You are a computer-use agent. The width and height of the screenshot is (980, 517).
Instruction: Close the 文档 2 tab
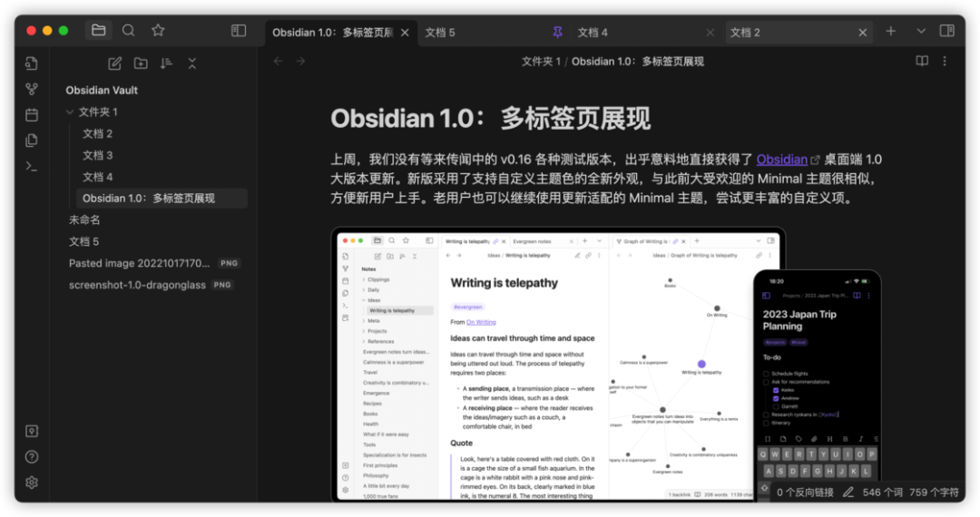(x=863, y=33)
